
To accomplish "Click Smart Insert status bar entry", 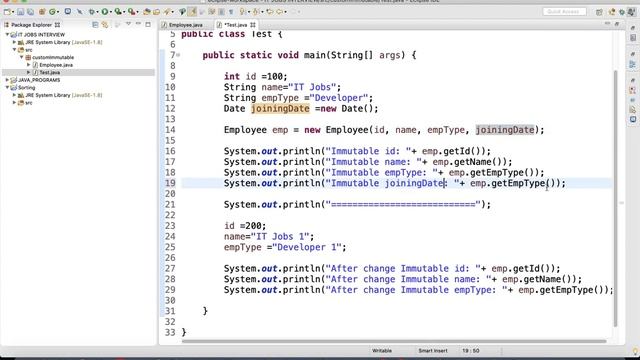I will pos(433,351).
